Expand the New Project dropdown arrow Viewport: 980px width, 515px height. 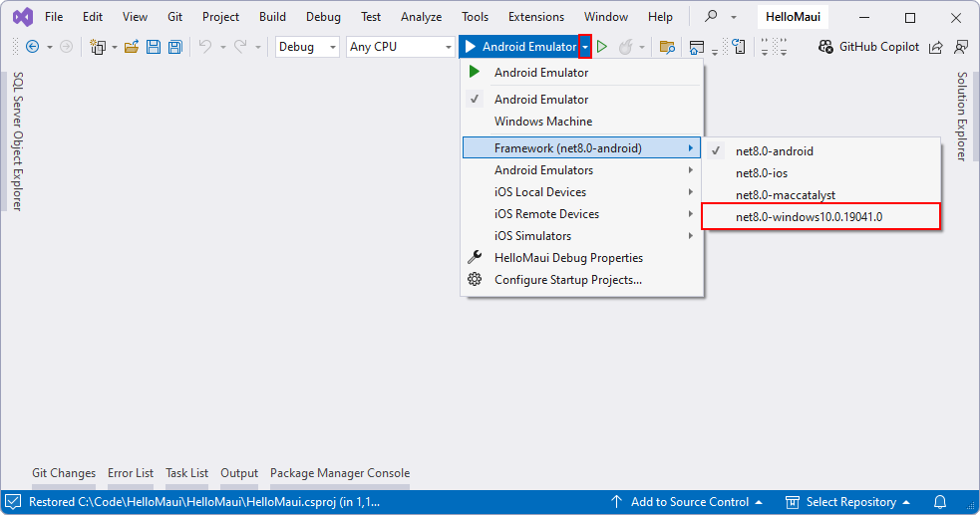tap(114, 48)
